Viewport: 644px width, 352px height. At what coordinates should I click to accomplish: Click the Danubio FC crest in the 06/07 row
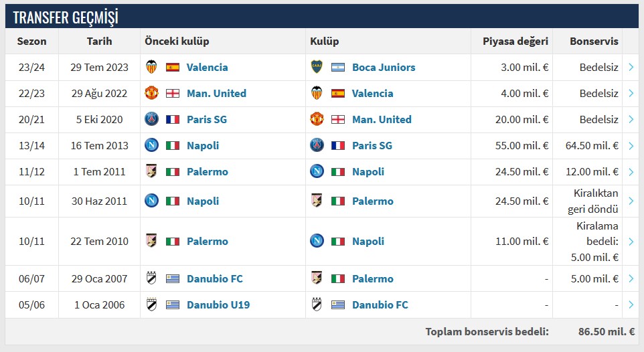click(x=151, y=278)
